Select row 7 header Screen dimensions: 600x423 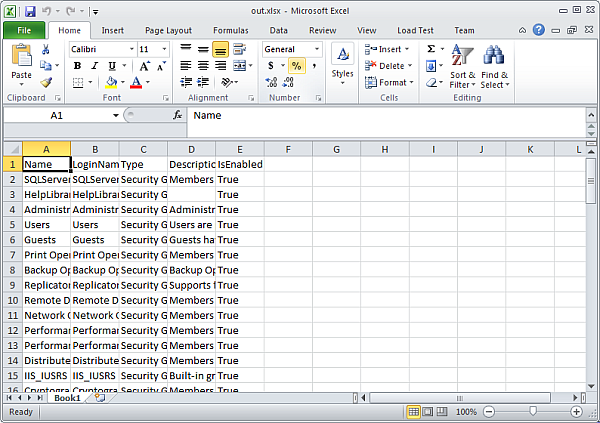click(x=13, y=255)
